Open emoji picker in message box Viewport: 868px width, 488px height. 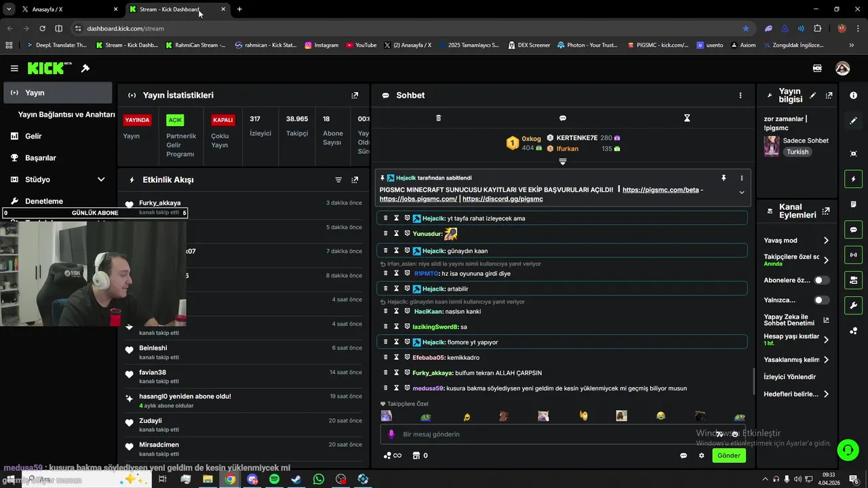(734, 434)
